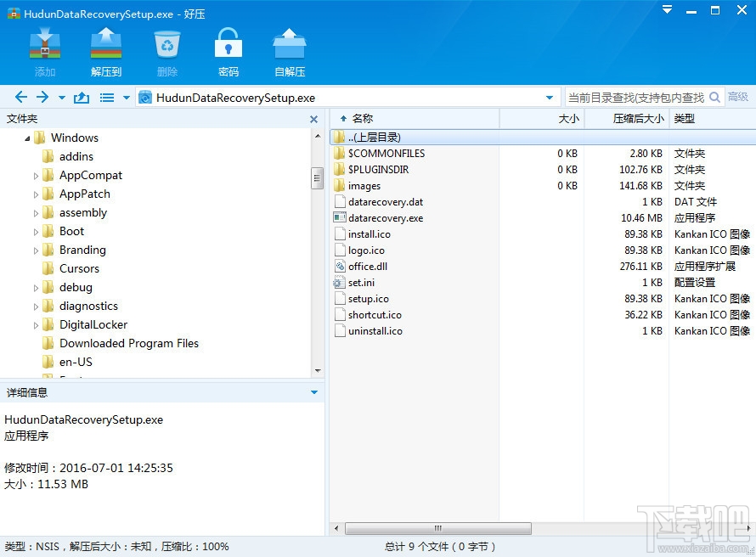Expand the AppCompat folder node
Screen dimensions: 756x557
[37, 176]
